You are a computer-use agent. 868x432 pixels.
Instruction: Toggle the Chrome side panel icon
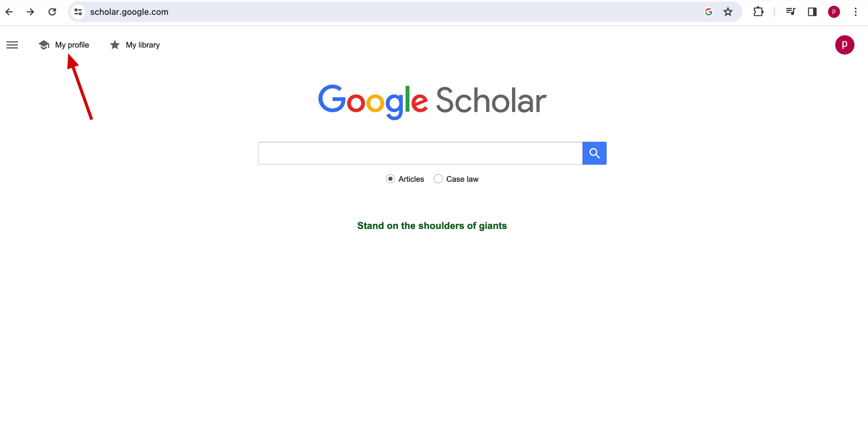[x=812, y=12]
